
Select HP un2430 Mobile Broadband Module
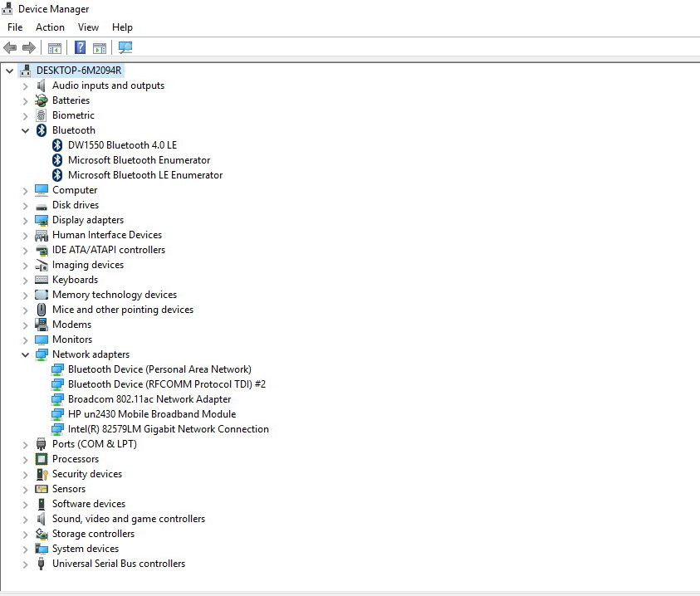coord(152,414)
